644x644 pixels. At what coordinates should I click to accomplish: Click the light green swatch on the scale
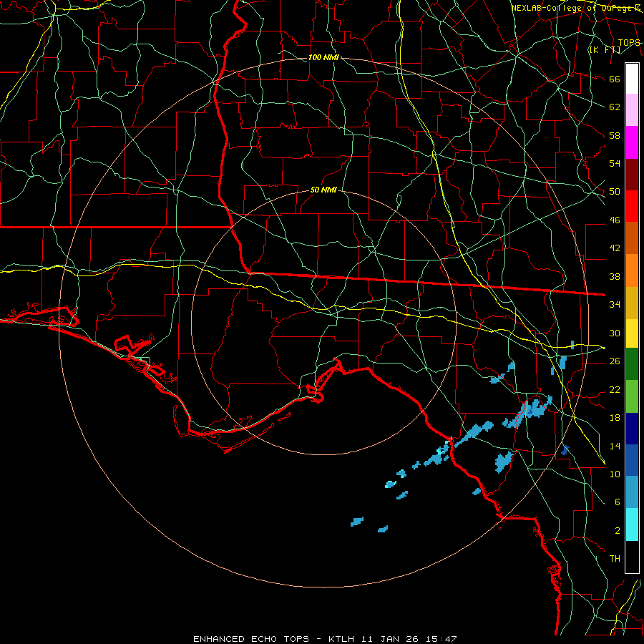(x=632, y=396)
